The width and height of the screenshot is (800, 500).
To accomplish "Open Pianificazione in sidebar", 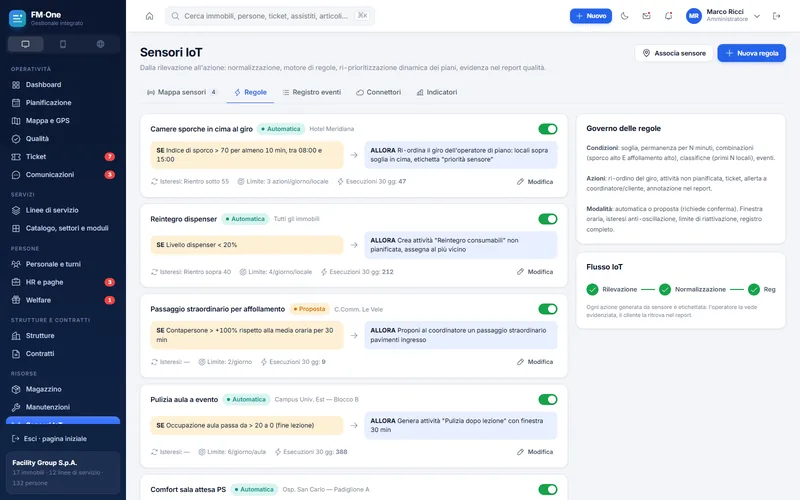I will 63,103.
